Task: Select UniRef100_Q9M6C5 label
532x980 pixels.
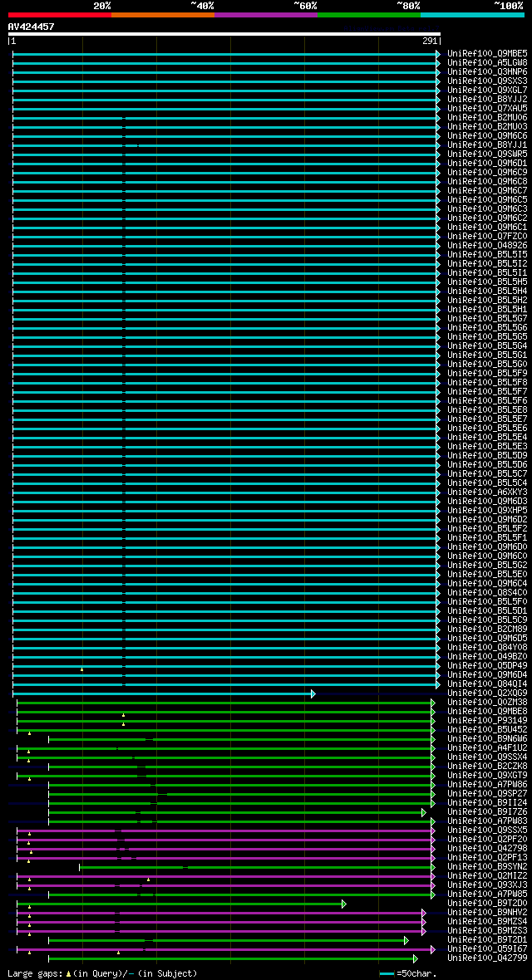Action: [x=488, y=199]
